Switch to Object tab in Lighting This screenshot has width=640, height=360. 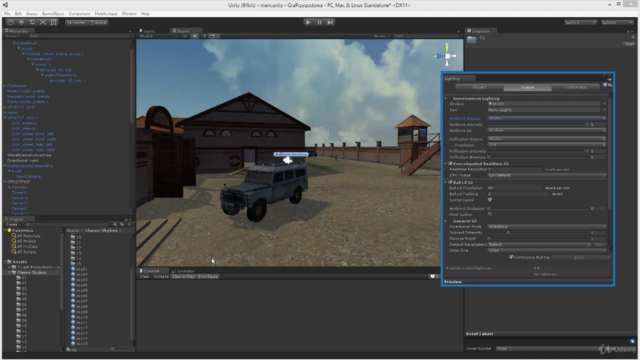coord(479,87)
